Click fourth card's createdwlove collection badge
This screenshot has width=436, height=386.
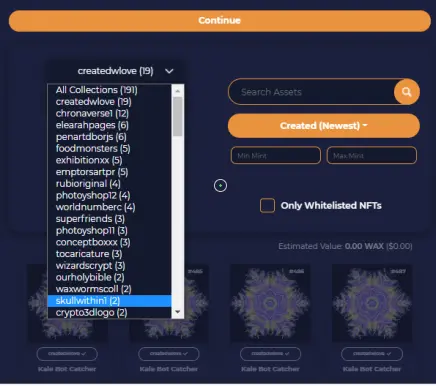[x=372, y=354]
